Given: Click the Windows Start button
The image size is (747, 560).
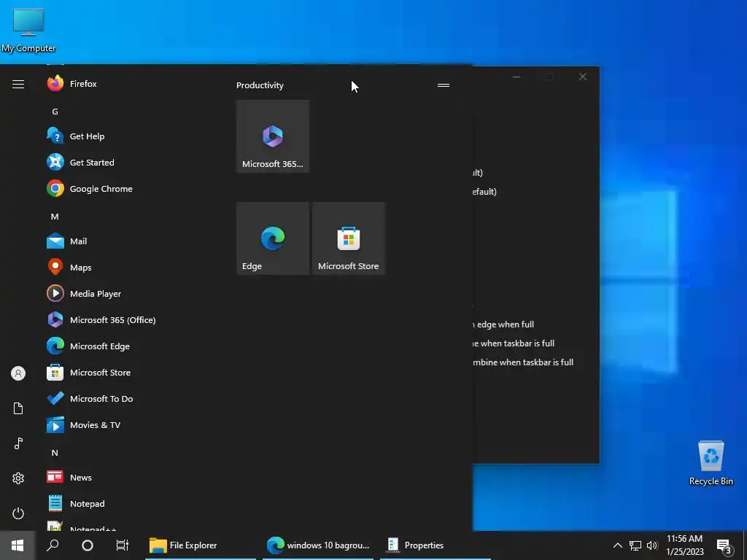Looking at the screenshot, I should [18, 545].
